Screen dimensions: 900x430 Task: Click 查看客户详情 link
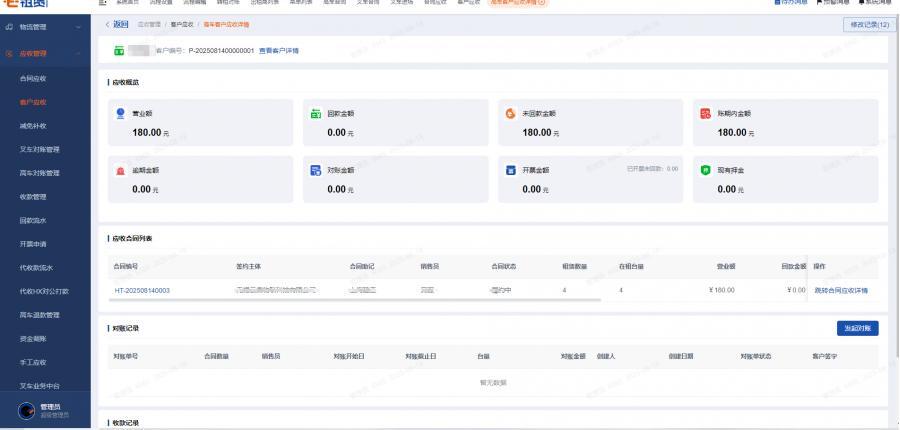coord(279,50)
